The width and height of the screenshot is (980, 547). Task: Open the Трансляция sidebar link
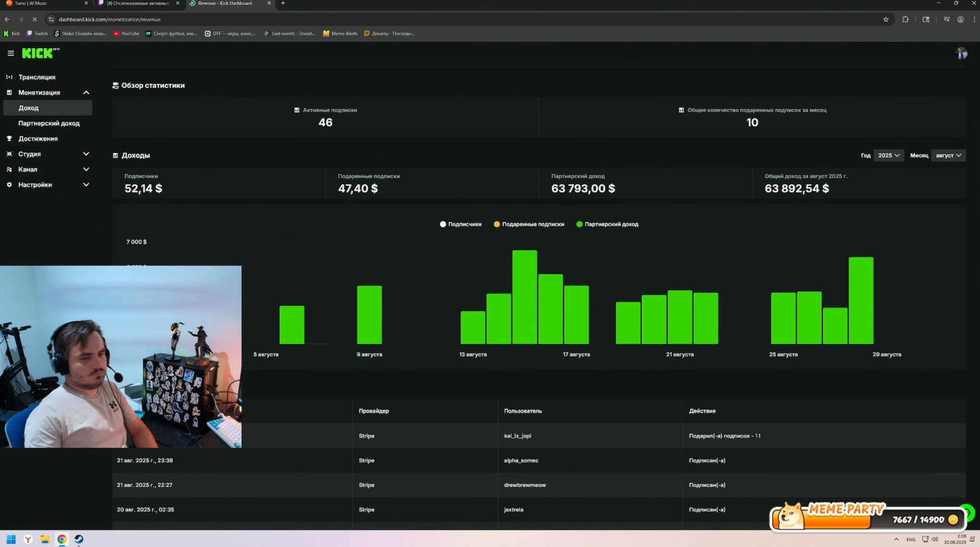pos(36,77)
